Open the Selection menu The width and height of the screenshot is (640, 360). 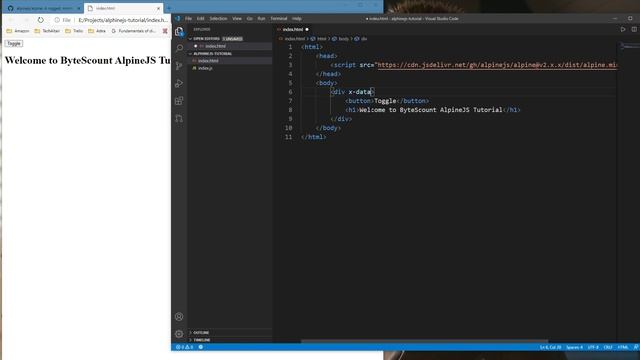click(218, 18)
